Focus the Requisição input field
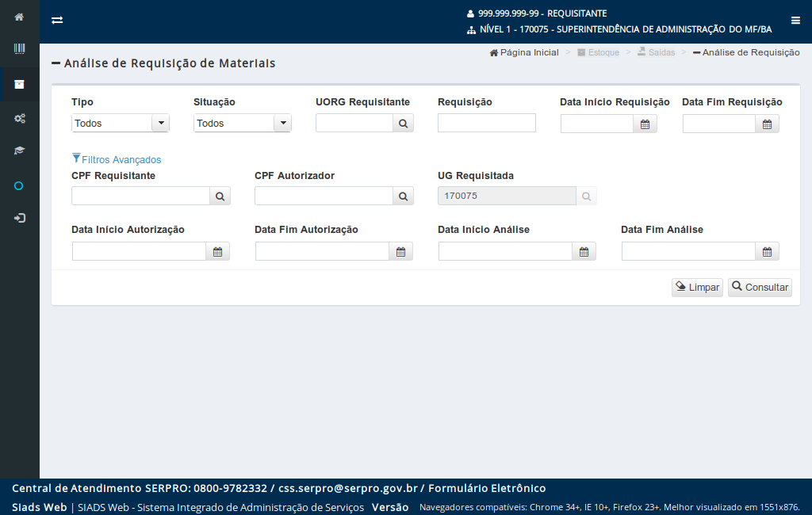The height and width of the screenshot is (515, 812). pyautogui.click(x=487, y=123)
